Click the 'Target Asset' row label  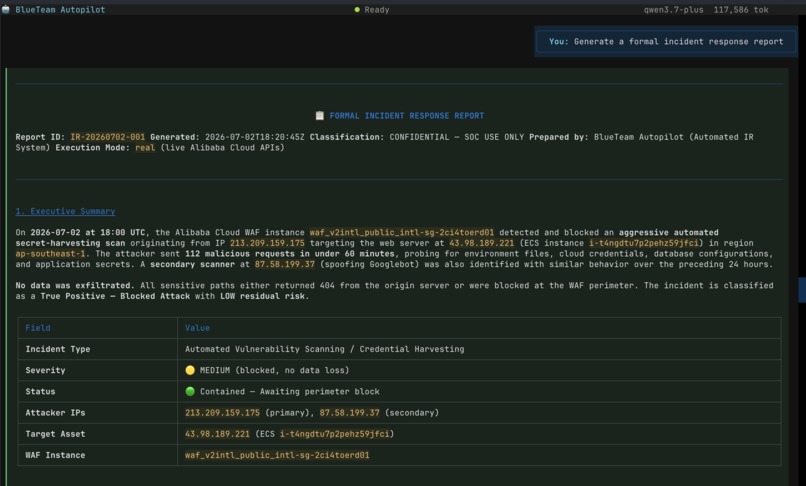[x=56, y=434]
